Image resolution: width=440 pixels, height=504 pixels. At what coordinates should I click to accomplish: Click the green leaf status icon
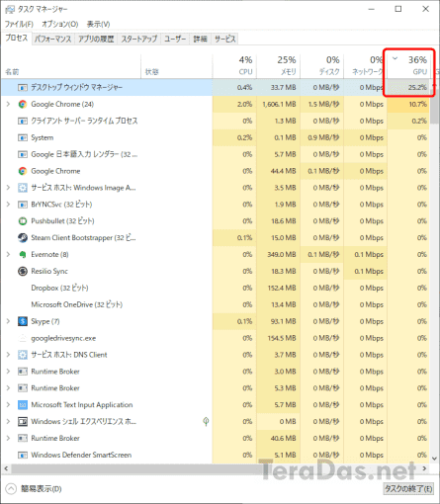pos(206,421)
